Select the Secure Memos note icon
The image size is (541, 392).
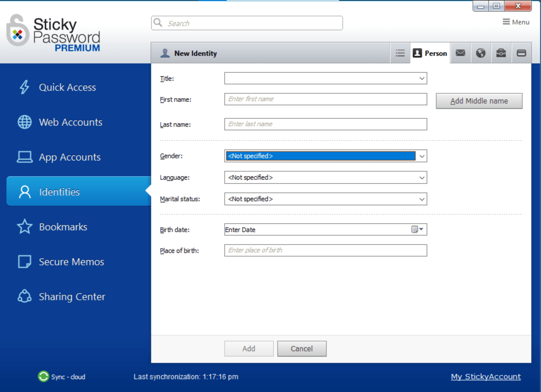coord(24,261)
